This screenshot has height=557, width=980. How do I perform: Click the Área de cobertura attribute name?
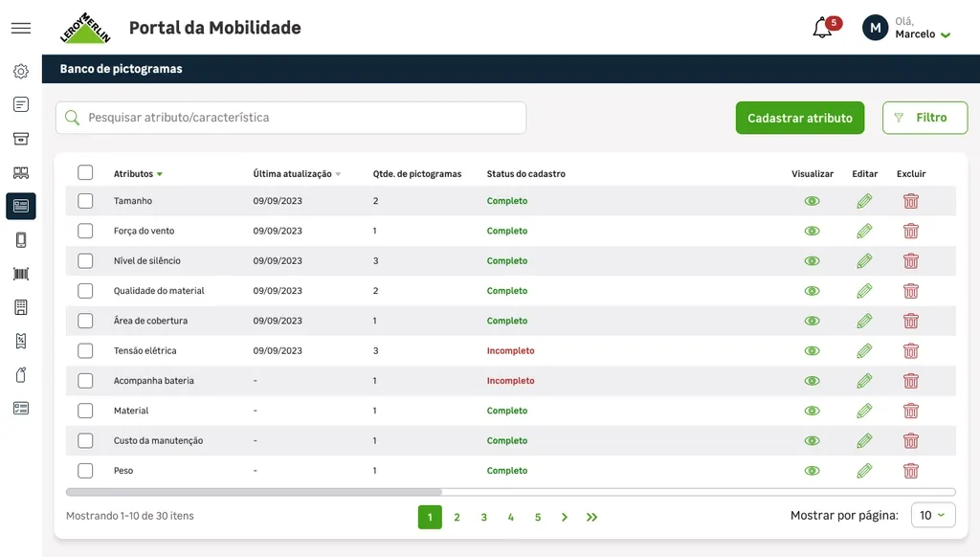(x=150, y=321)
